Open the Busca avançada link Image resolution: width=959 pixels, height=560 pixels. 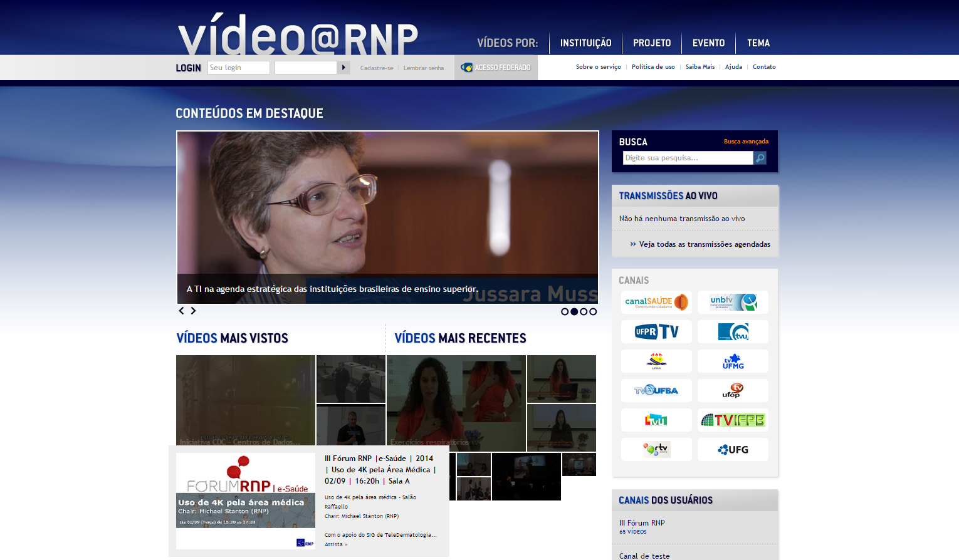pos(746,142)
